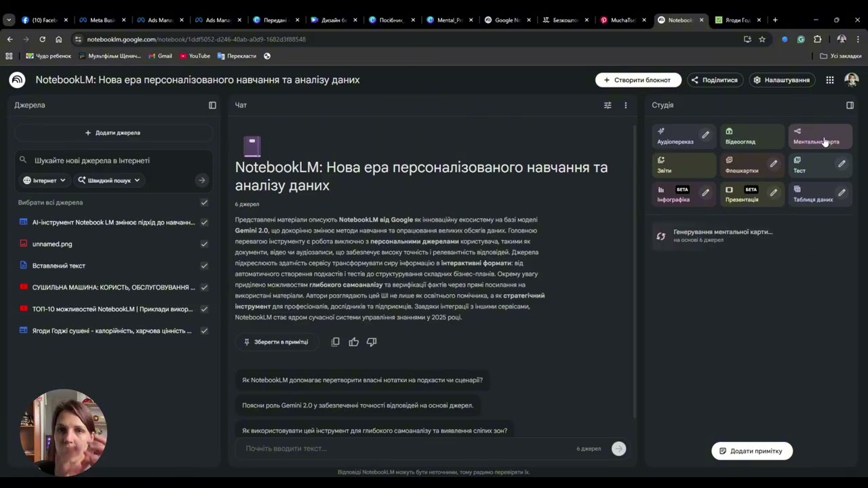Edit the Тест tile settings
The width and height of the screenshot is (868, 488).
(842, 163)
